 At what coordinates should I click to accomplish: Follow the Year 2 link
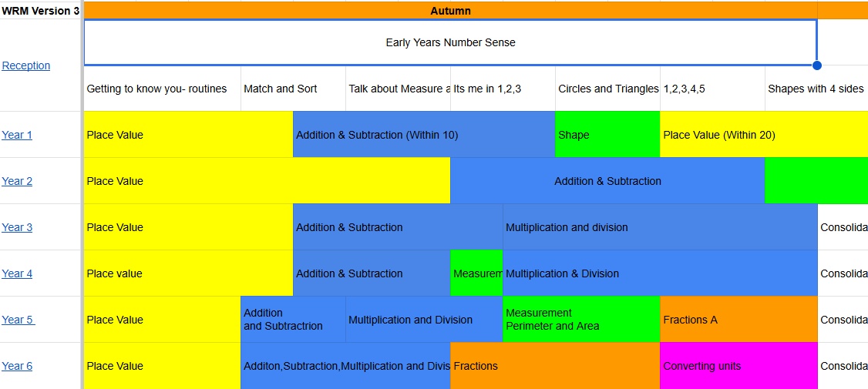pos(17,181)
